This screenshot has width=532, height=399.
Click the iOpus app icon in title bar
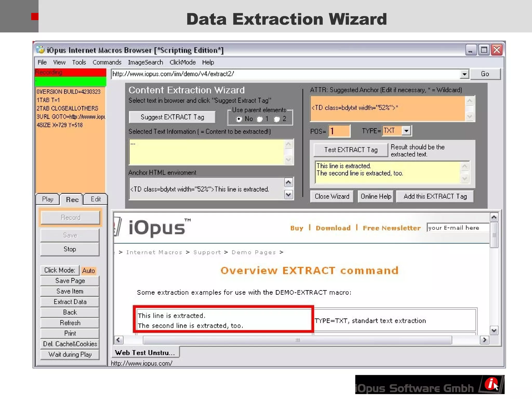click(40, 50)
